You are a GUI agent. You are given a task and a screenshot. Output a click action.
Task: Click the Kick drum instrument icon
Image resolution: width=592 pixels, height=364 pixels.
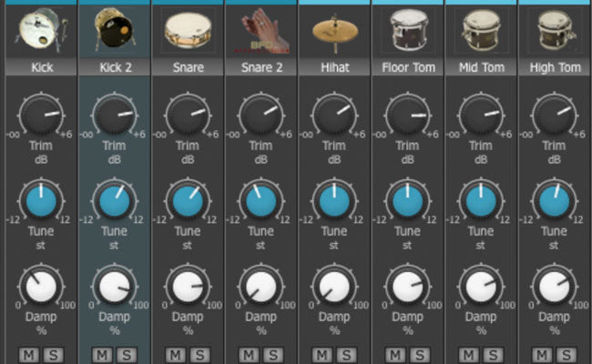[x=39, y=31]
